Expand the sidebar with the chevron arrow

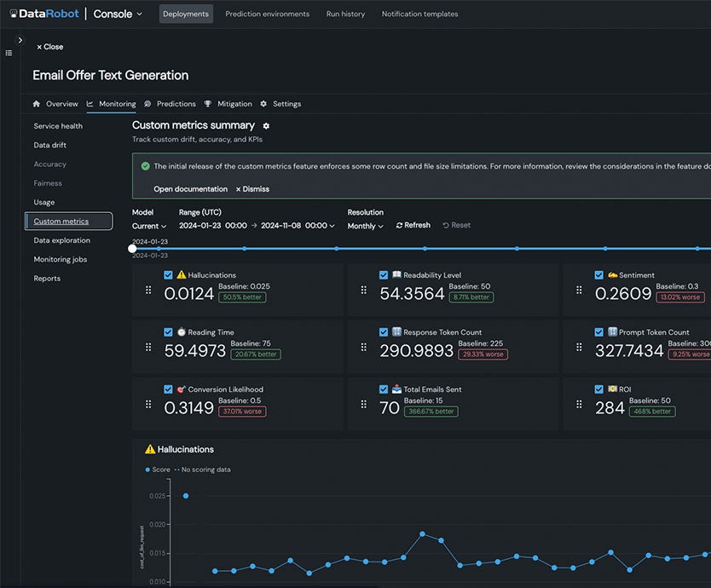point(20,40)
